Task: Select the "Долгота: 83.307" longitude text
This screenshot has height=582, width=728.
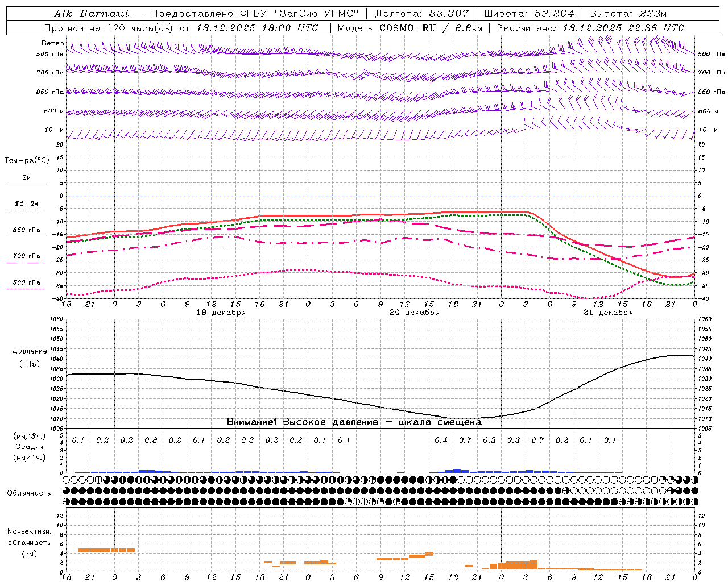Action: [421, 14]
